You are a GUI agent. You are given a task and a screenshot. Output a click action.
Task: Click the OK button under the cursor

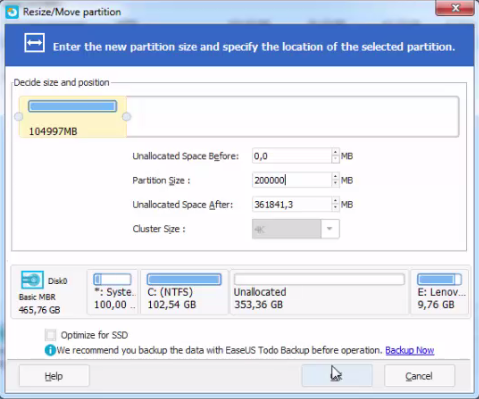[x=337, y=376]
